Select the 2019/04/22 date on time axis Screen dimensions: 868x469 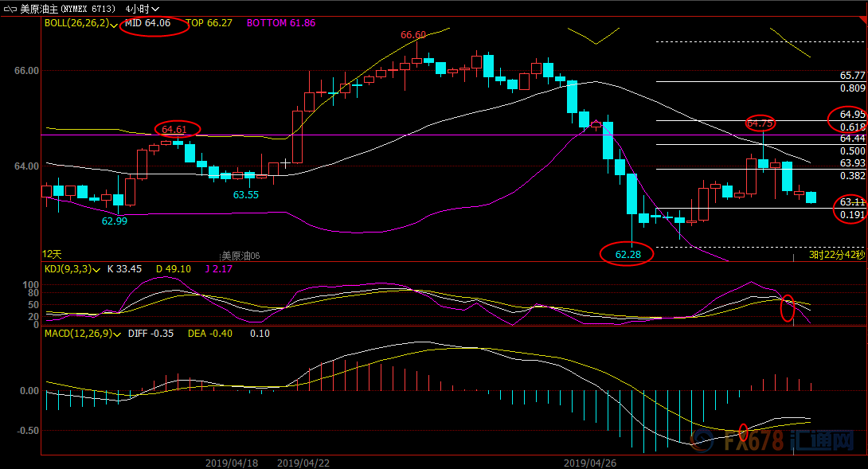click(x=303, y=463)
